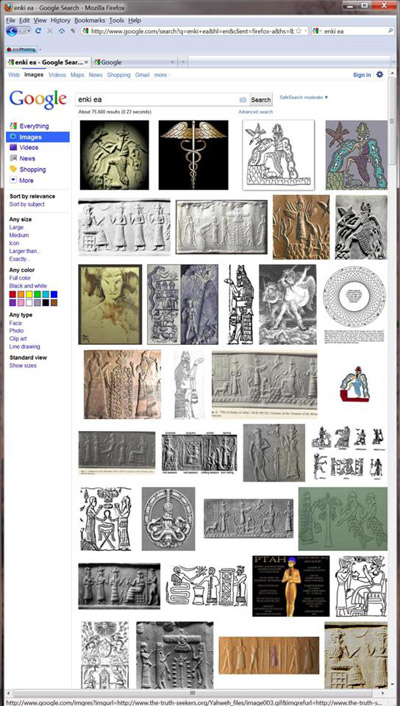Image resolution: width=400 pixels, height=706 pixels.
Task: Click the browser back arrow button
Action: [12, 31]
